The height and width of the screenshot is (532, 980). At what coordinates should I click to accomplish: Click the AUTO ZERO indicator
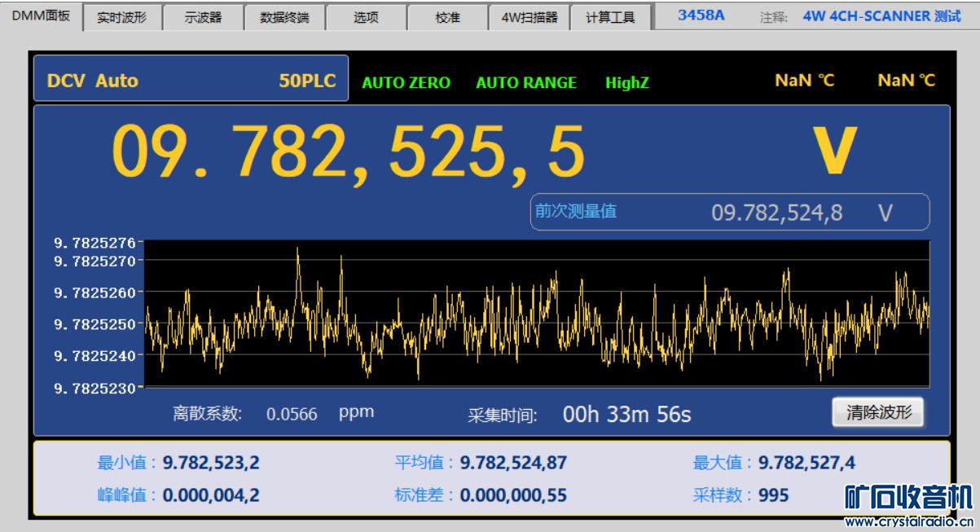[406, 83]
